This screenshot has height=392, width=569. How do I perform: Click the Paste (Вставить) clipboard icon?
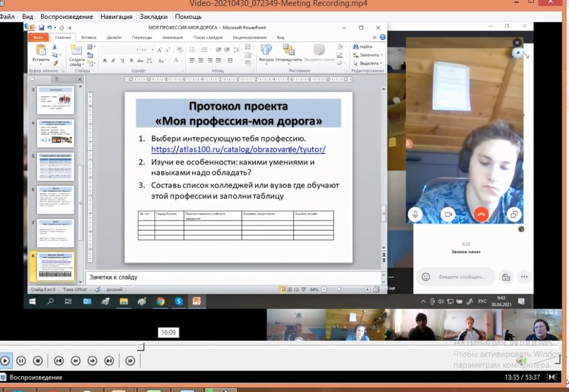click(40, 51)
